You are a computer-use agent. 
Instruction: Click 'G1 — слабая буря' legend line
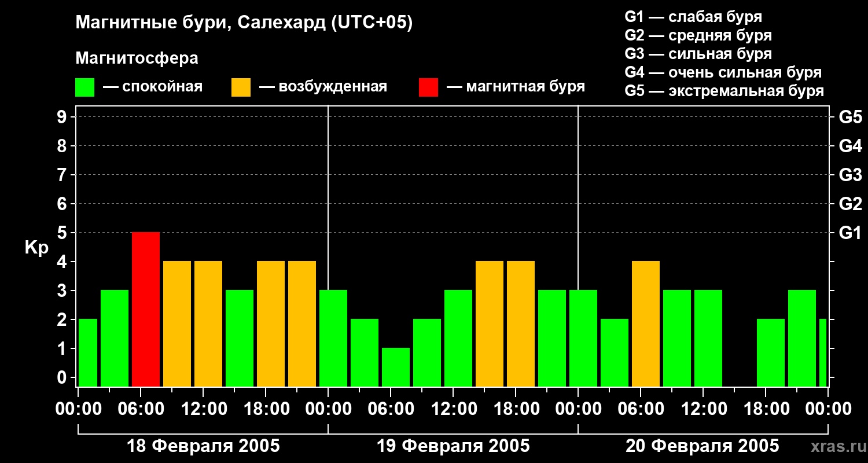click(693, 17)
